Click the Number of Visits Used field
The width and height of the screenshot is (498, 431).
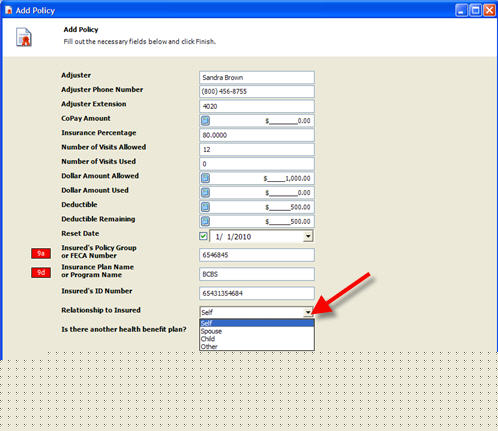(x=257, y=164)
